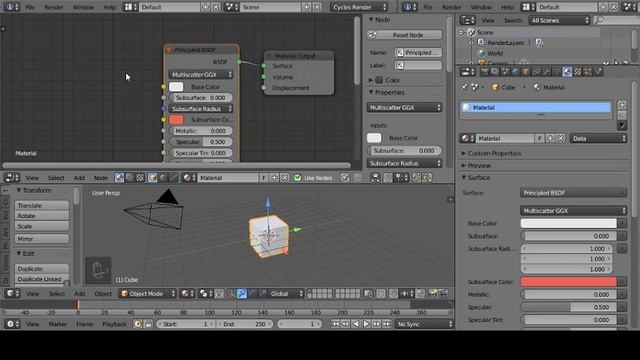
Task: Open the Material properties tab
Action: click(567, 72)
